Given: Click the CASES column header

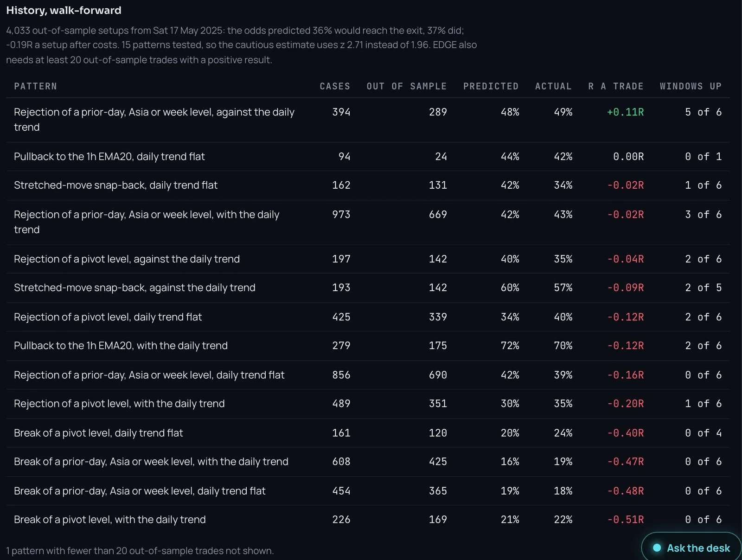Looking at the screenshot, I should 335,86.
